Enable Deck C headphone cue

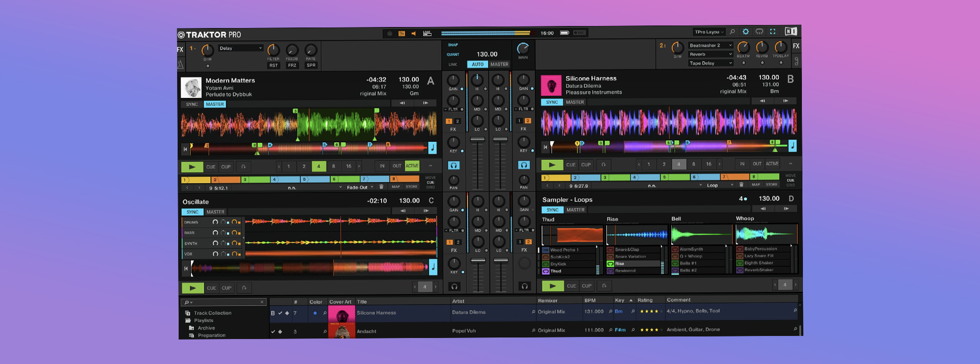tap(454, 287)
